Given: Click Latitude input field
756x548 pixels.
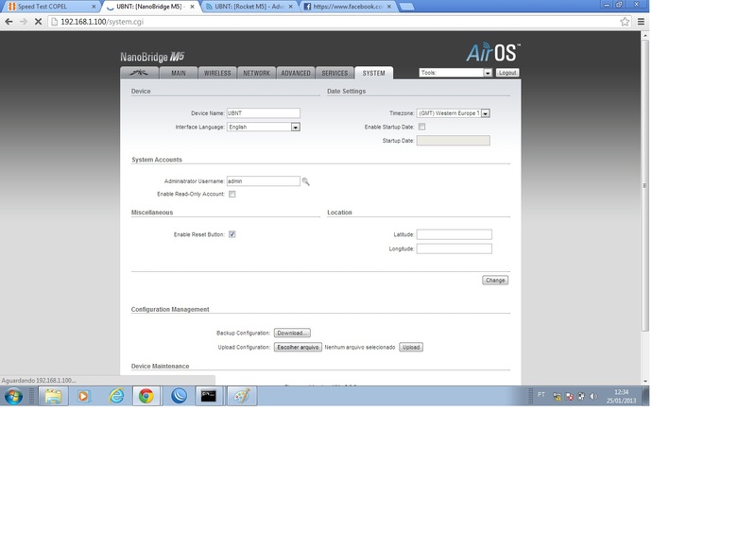Looking at the screenshot, I should pyautogui.click(x=455, y=234).
